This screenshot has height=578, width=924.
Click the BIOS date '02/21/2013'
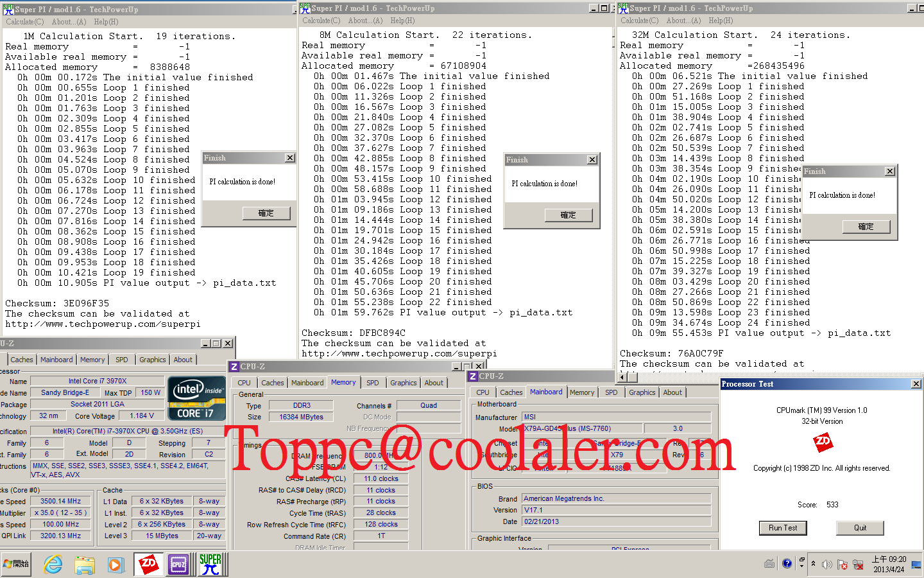616,521
